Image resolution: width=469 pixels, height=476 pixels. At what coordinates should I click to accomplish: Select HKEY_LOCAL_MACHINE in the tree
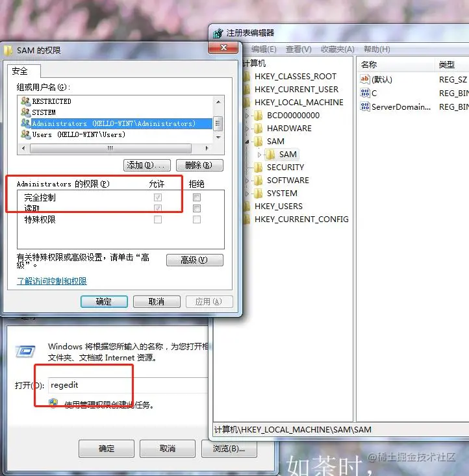(299, 103)
